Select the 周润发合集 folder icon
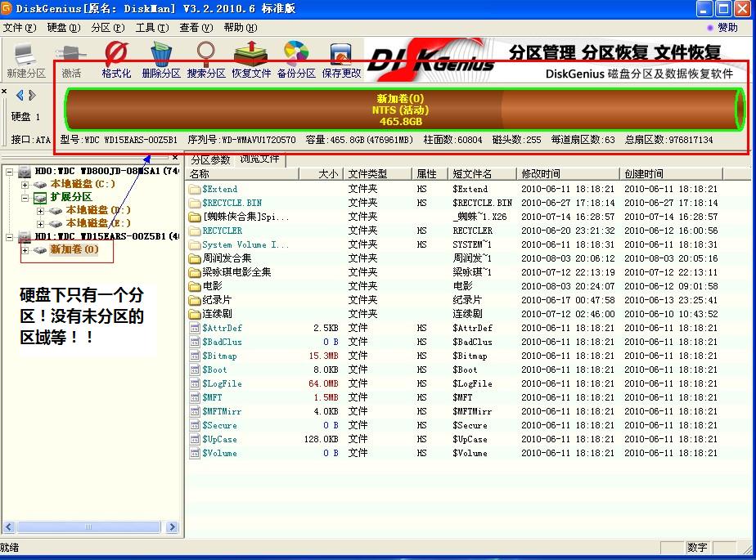 [195, 258]
